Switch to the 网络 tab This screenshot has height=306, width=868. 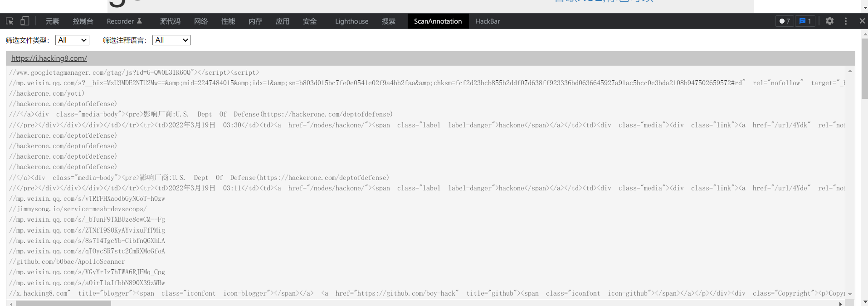(x=201, y=21)
